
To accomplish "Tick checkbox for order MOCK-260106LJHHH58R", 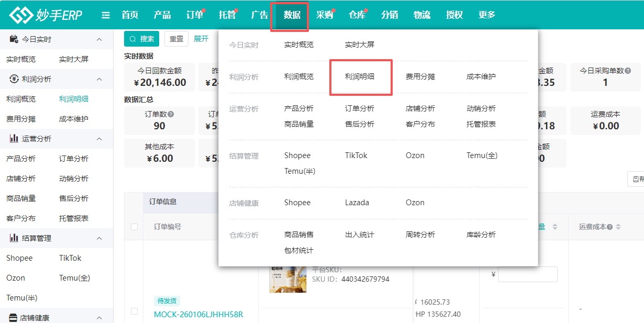I will (x=134, y=311).
